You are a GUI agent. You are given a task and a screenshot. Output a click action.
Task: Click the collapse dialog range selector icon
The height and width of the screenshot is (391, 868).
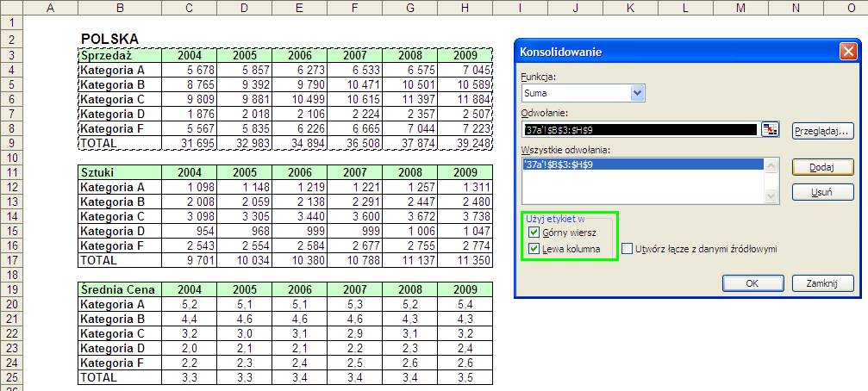click(770, 130)
